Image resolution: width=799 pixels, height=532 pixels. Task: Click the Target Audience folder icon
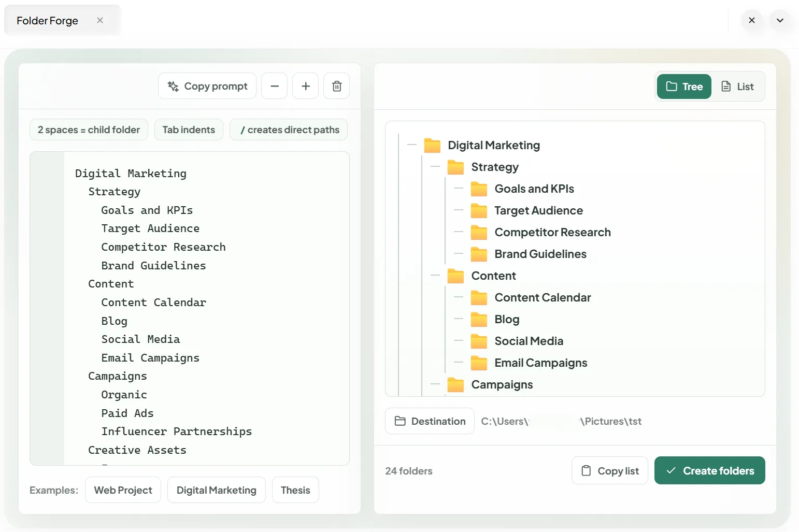click(x=479, y=211)
